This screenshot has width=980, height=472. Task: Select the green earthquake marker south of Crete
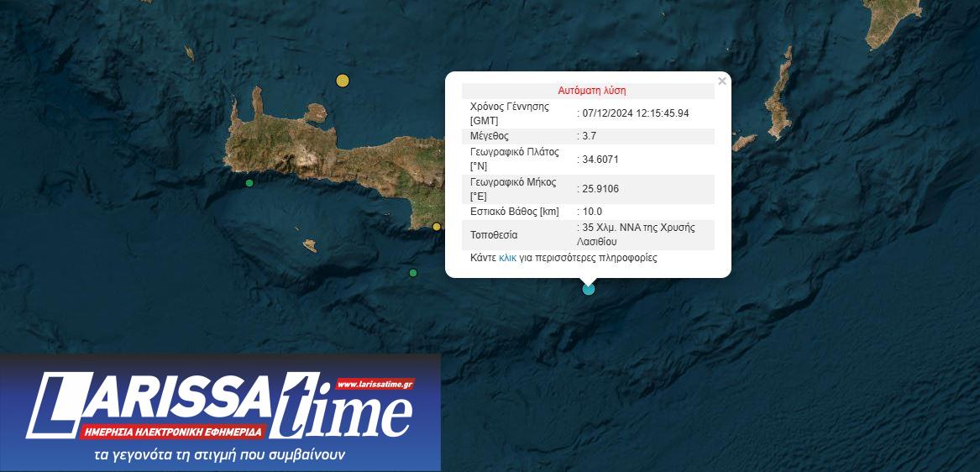[413, 273]
